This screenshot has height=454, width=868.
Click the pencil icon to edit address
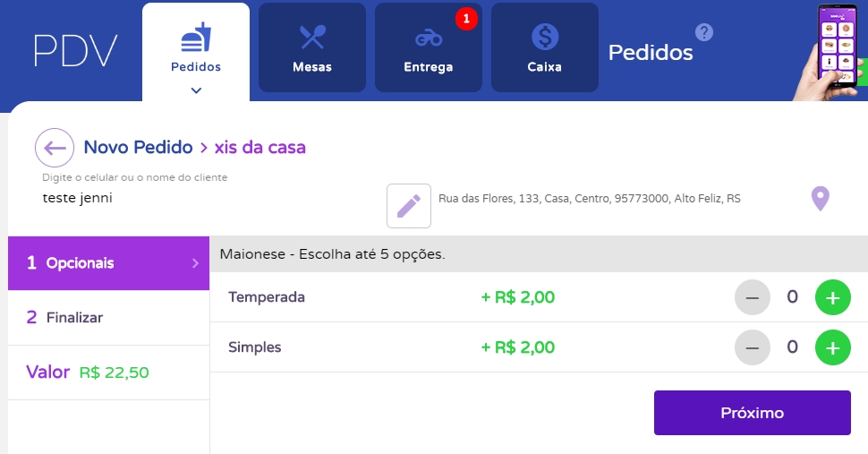pyautogui.click(x=409, y=206)
